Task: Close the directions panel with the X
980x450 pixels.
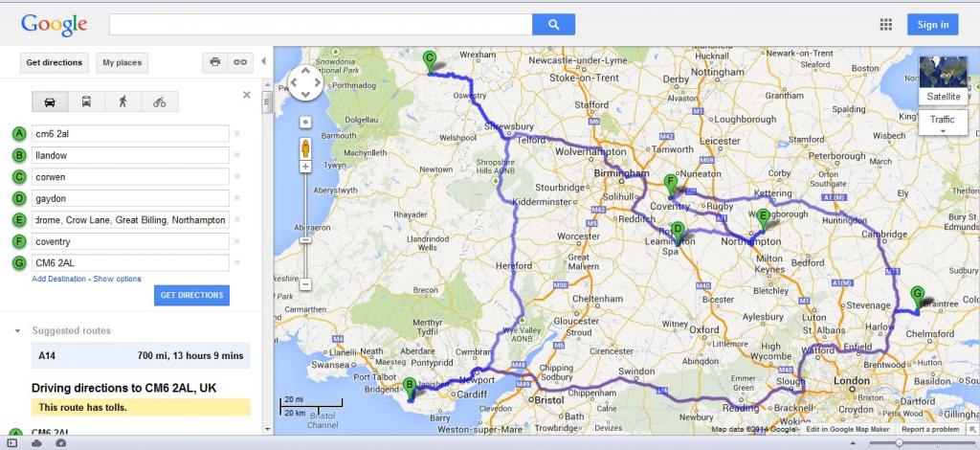Action: 246,95
